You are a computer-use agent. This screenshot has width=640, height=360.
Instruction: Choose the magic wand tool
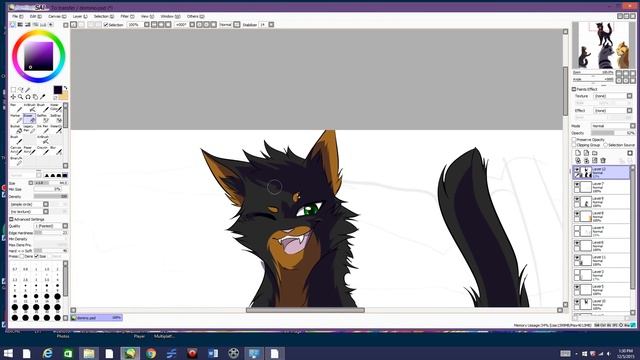pyautogui.click(x=28, y=90)
